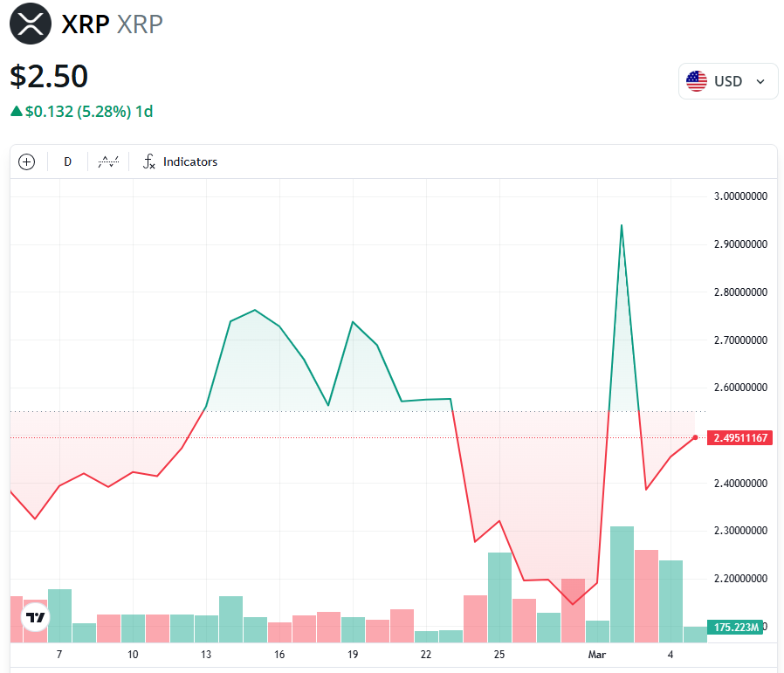Expand the currency chevron arrow
Viewport: 784px width, 673px height.
coord(760,81)
